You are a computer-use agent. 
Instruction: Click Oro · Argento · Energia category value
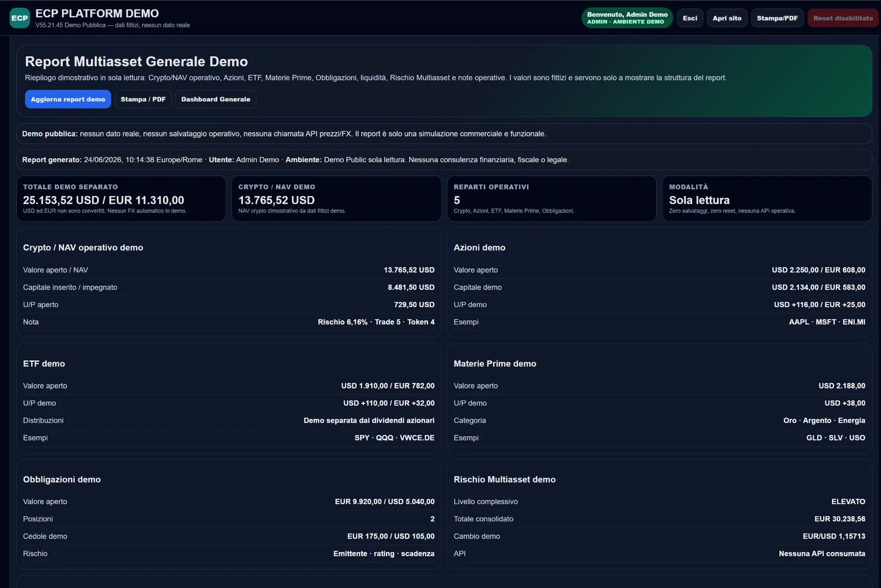tap(824, 421)
